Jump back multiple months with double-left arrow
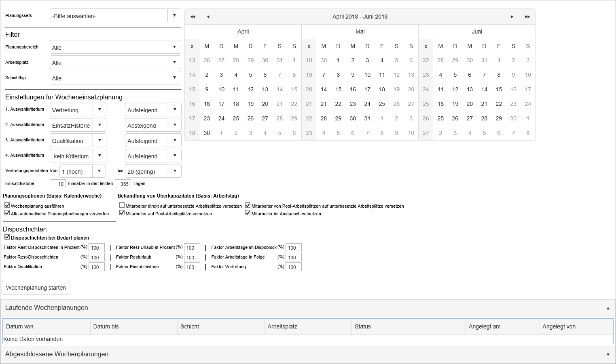Viewport: 616px width, 364px height. pyautogui.click(x=193, y=17)
